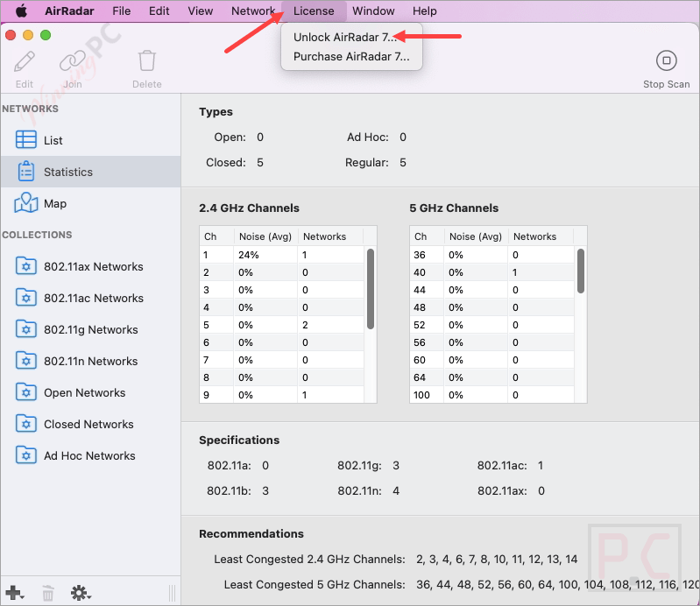Screen dimensions: 700x606
Task: Click the Edit pencil toolbar icon
Action: [x=25, y=61]
